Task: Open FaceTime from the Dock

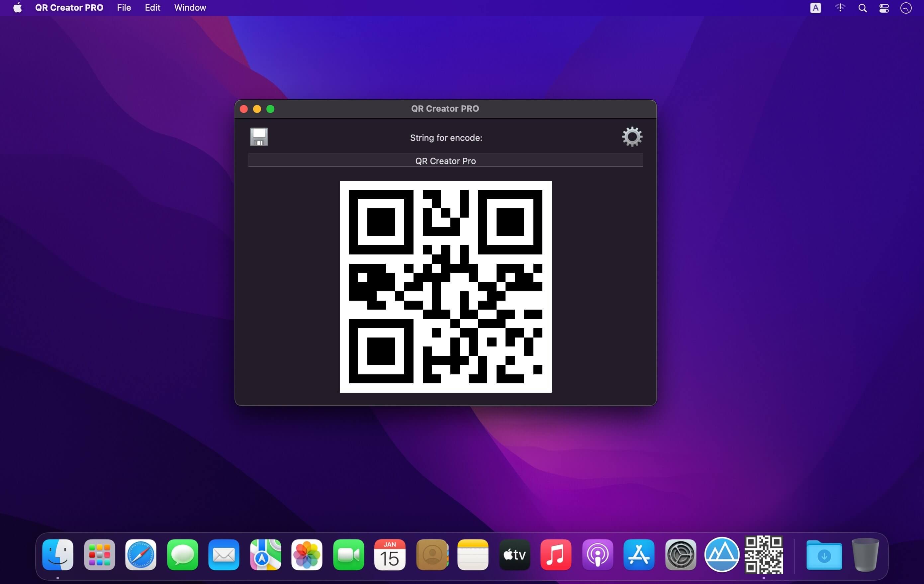Action: click(348, 554)
